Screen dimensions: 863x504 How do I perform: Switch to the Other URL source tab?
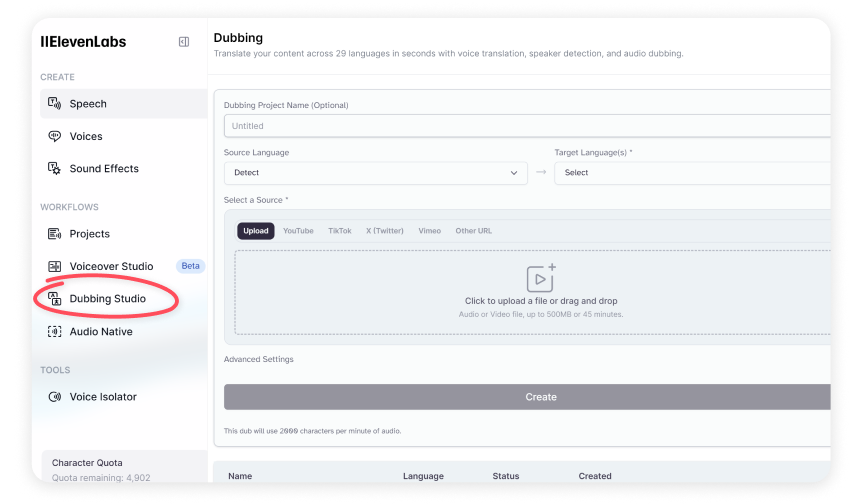(473, 231)
